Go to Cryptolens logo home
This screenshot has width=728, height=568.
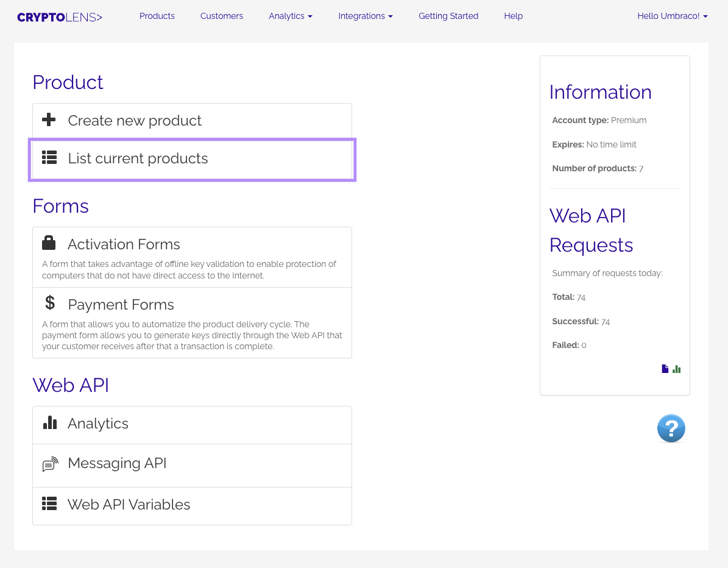click(x=60, y=17)
